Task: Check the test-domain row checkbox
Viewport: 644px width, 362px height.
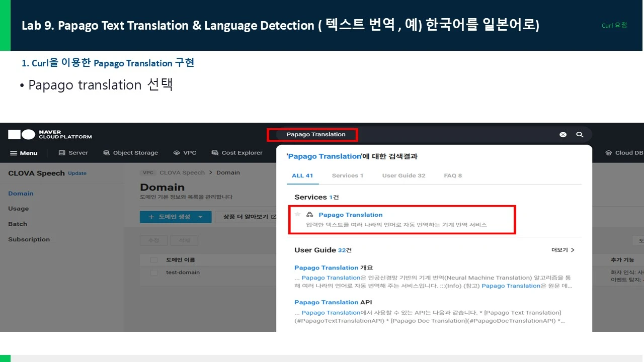Action: (154, 273)
